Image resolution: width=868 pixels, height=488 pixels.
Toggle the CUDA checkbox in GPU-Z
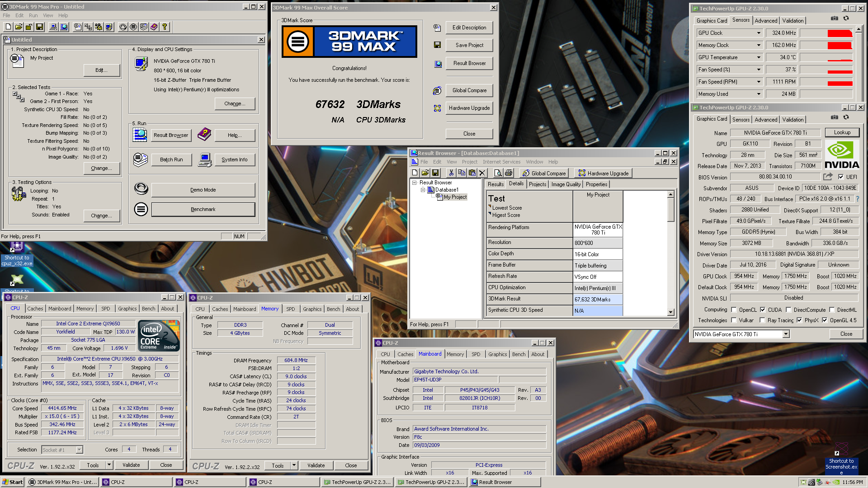pos(763,310)
